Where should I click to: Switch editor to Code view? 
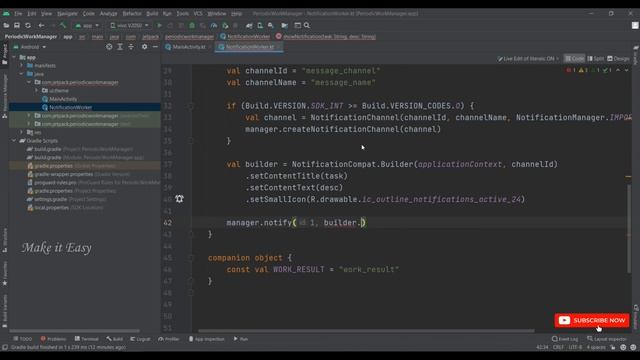pos(574,59)
